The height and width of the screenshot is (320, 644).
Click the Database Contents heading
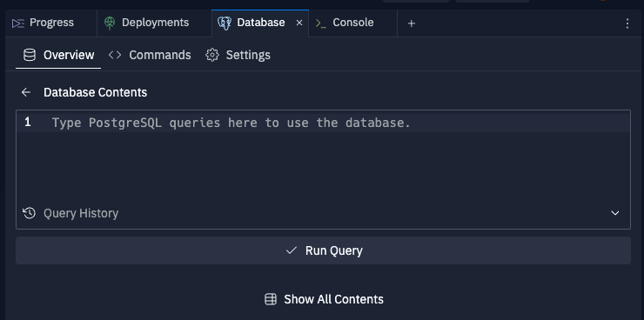(x=95, y=92)
